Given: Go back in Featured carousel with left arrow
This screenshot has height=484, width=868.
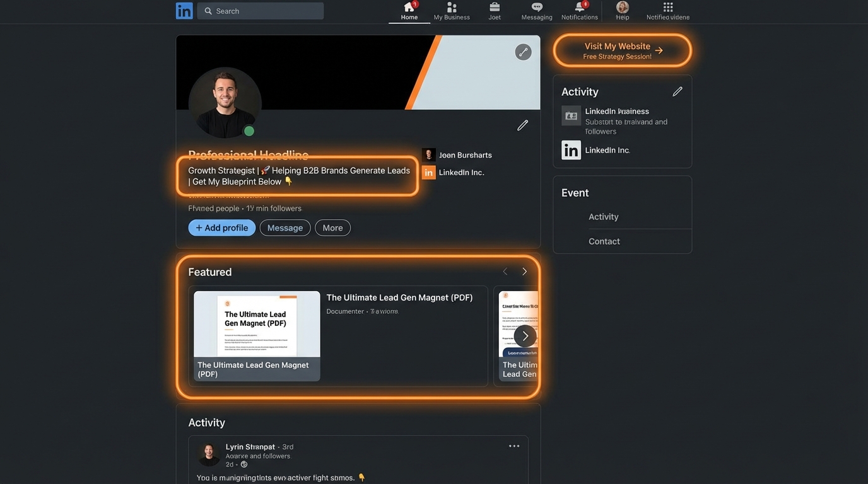Looking at the screenshot, I should [x=504, y=270].
